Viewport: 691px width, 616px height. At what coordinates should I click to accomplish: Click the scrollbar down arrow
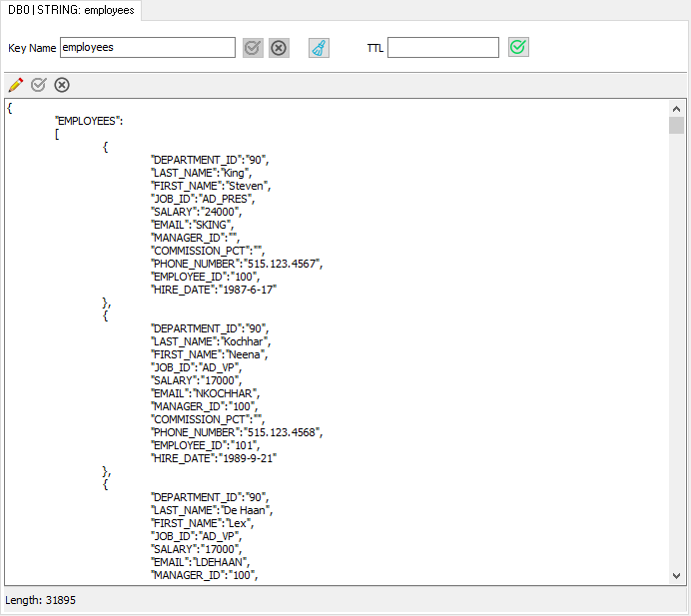coord(676,575)
